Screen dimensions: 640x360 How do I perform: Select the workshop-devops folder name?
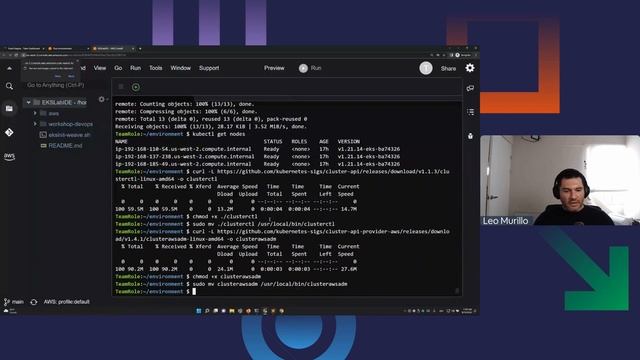(x=70, y=124)
